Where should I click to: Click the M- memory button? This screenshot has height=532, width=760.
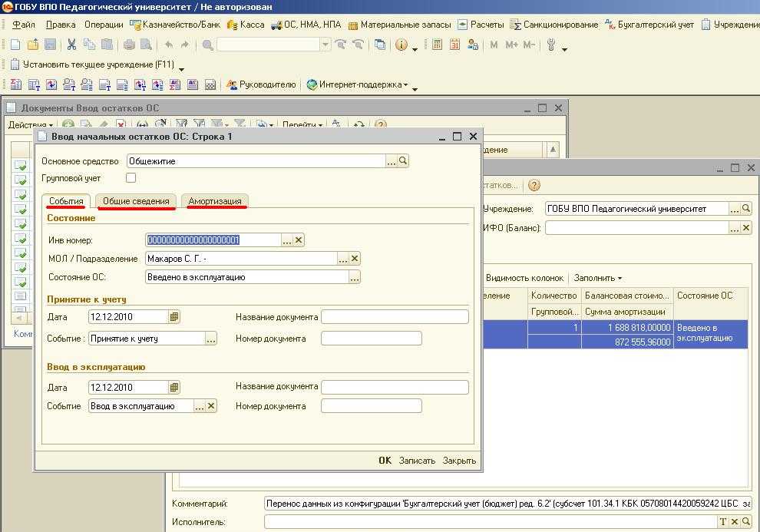(x=529, y=45)
